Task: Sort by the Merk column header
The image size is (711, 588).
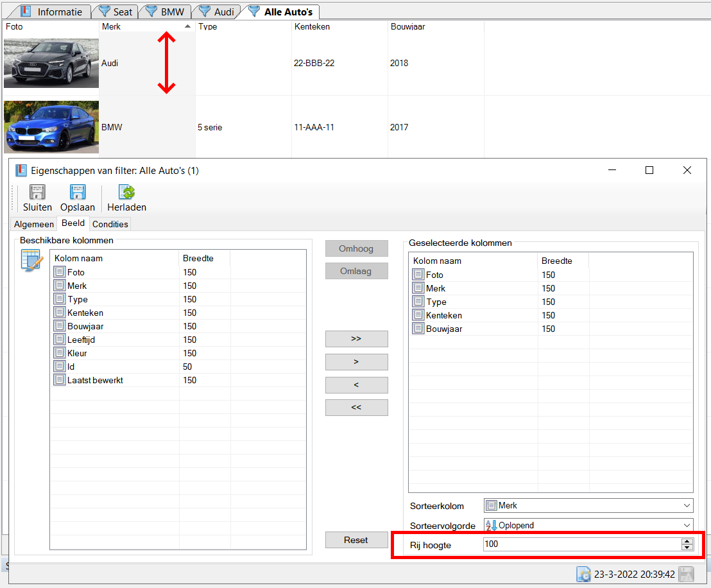Action: [x=146, y=27]
